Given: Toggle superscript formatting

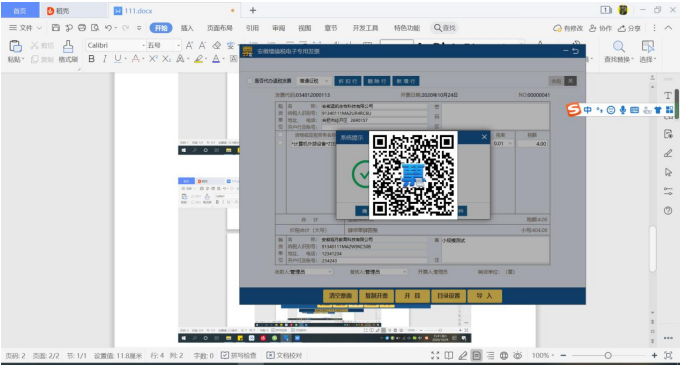Looking at the screenshot, I should click(153, 59).
